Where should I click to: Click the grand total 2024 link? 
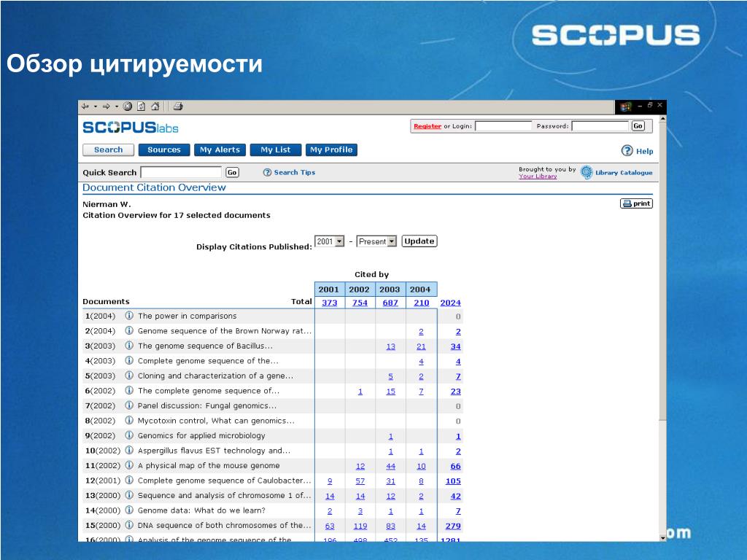click(x=450, y=303)
